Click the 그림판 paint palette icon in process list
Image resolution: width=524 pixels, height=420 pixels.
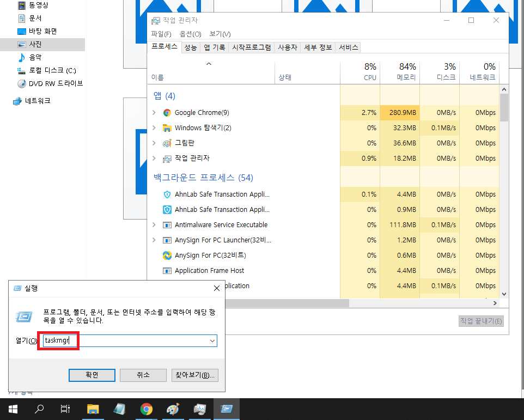coord(167,143)
